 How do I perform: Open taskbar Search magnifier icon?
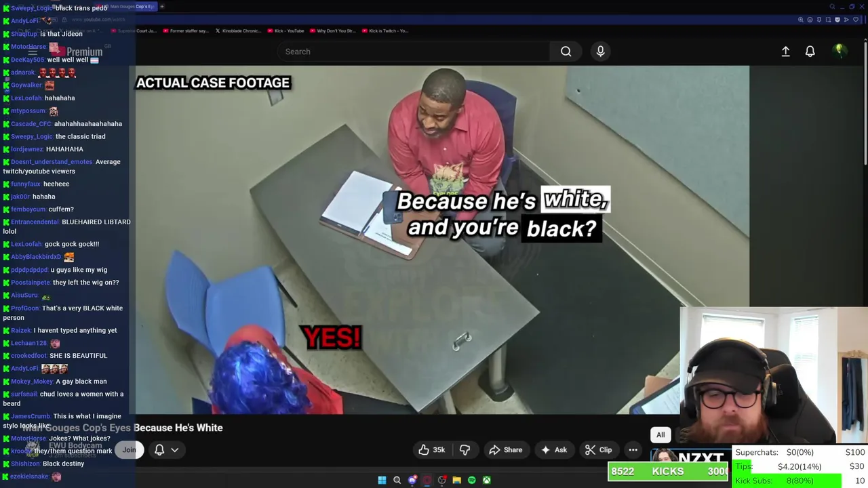[397, 480]
